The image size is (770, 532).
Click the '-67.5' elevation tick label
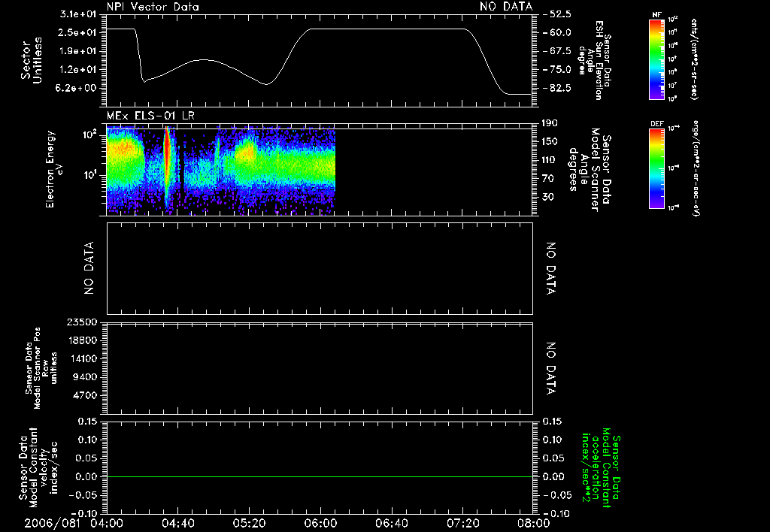(557, 51)
